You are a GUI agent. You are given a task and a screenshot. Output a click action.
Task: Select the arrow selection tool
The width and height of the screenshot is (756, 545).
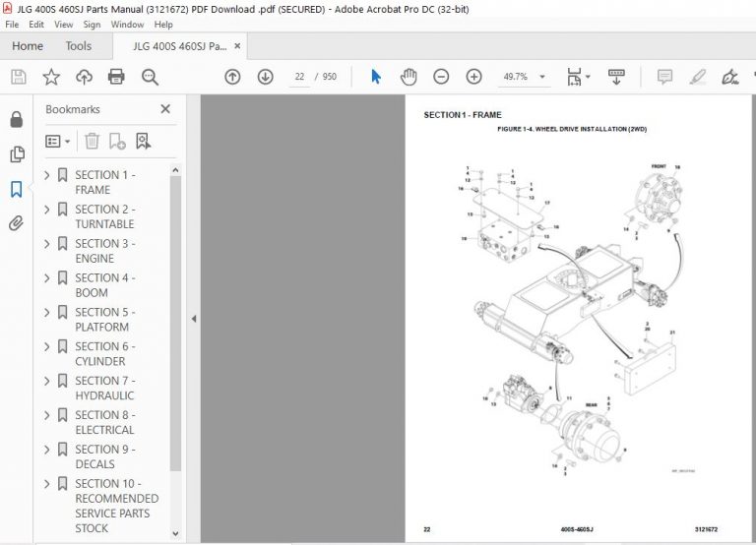click(376, 77)
